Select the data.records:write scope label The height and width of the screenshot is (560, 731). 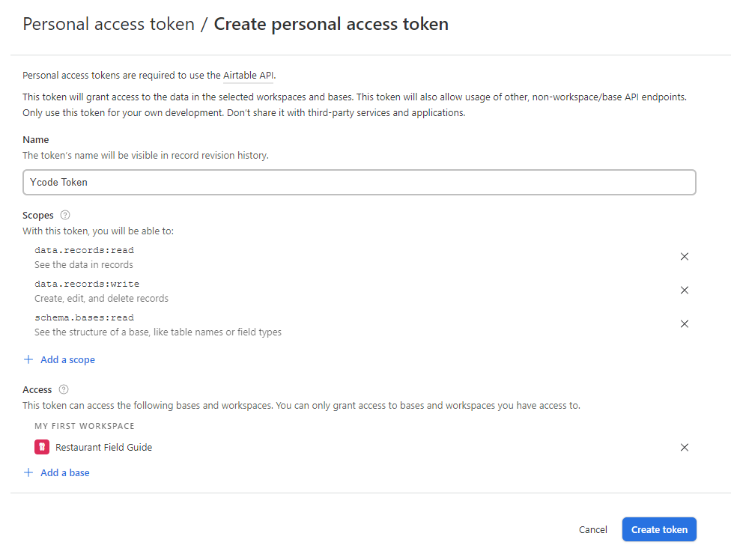pos(87,284)
